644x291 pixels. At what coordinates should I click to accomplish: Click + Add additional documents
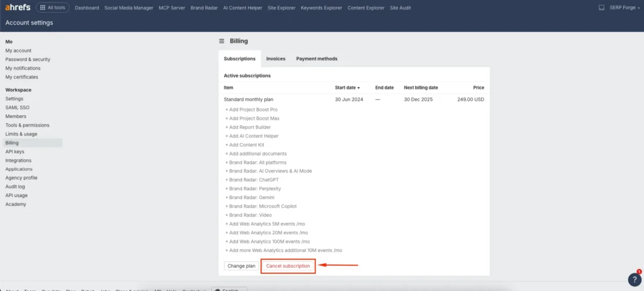[x=256, y=154]
